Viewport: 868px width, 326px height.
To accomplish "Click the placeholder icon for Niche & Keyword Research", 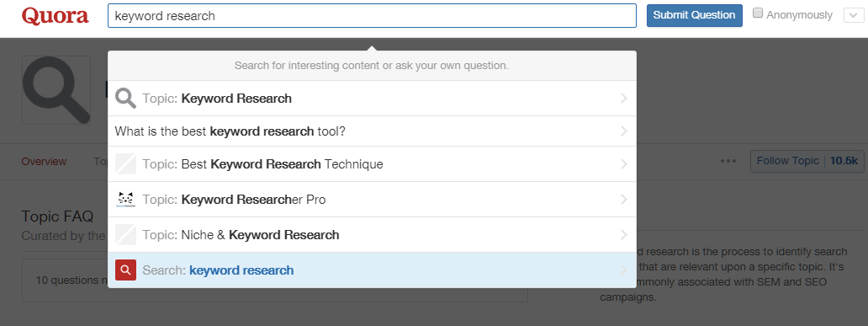I will [x=125, y=234].
